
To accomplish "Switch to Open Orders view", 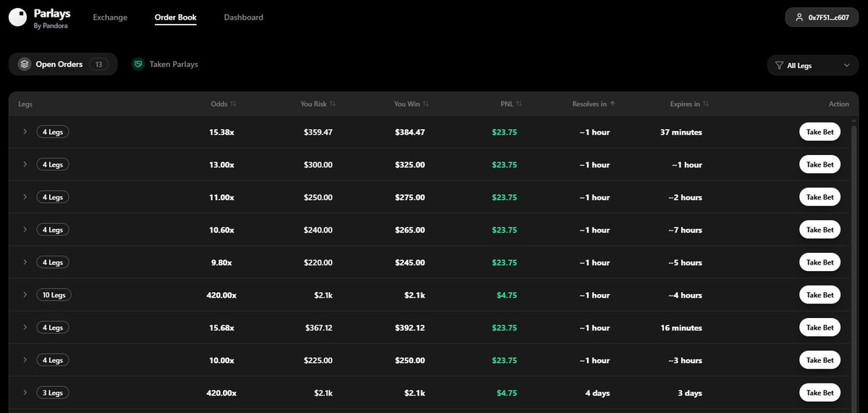I will (x=63, y=64).
